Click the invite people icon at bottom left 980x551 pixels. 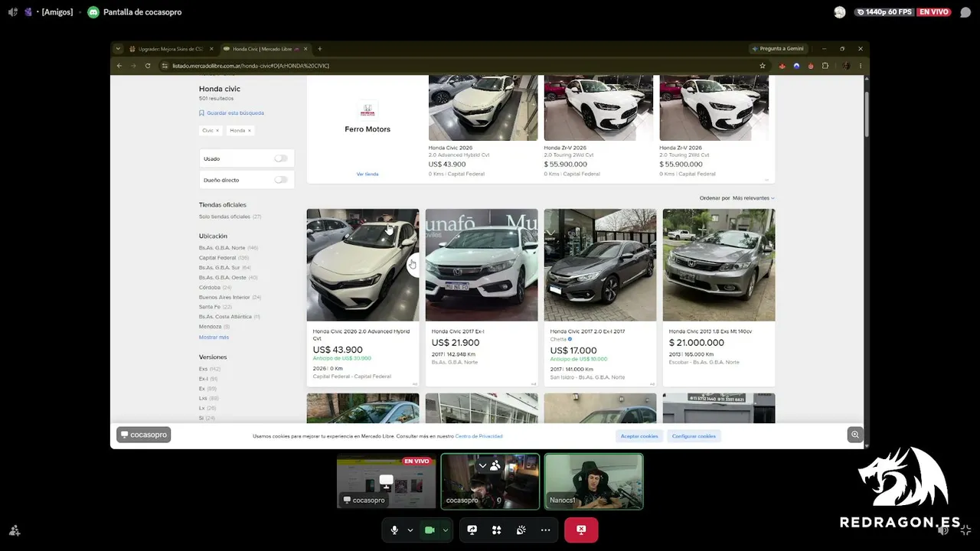pos(14,530)
